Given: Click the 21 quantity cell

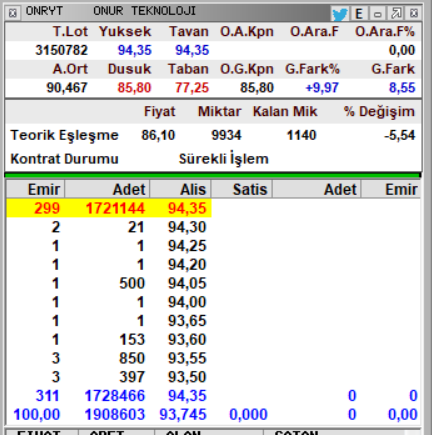Looking at the screenshot, I should [x=136, y=227].
